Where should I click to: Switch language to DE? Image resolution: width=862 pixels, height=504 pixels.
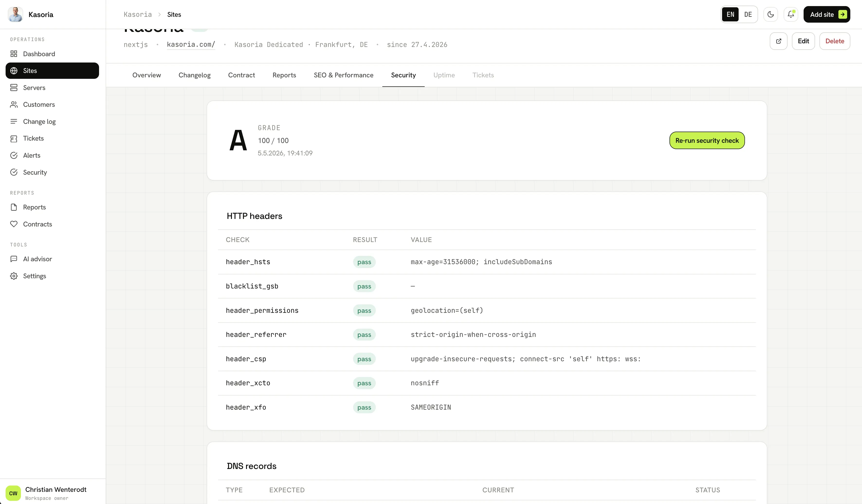click(748, 14)
